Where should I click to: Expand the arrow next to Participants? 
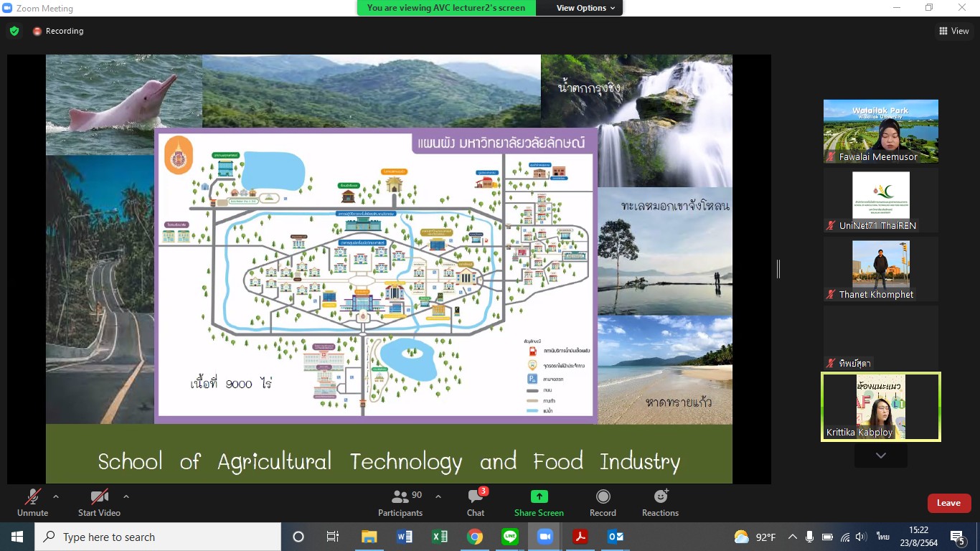click(x=438, y=496)
